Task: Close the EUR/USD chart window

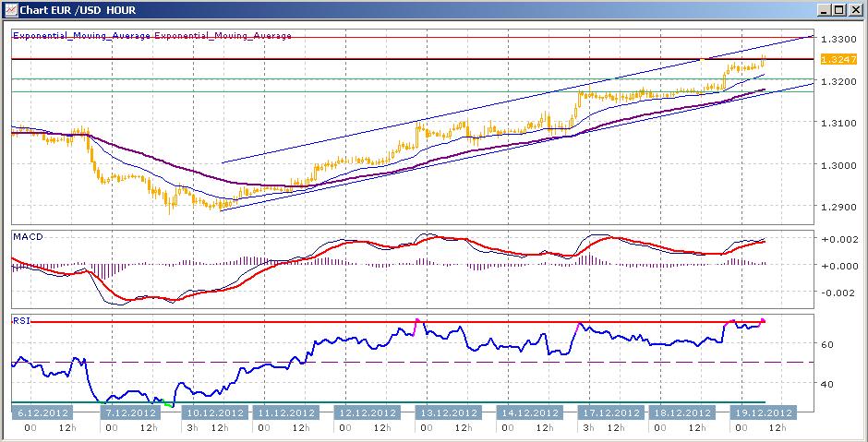Action: [x=854, y=10]
